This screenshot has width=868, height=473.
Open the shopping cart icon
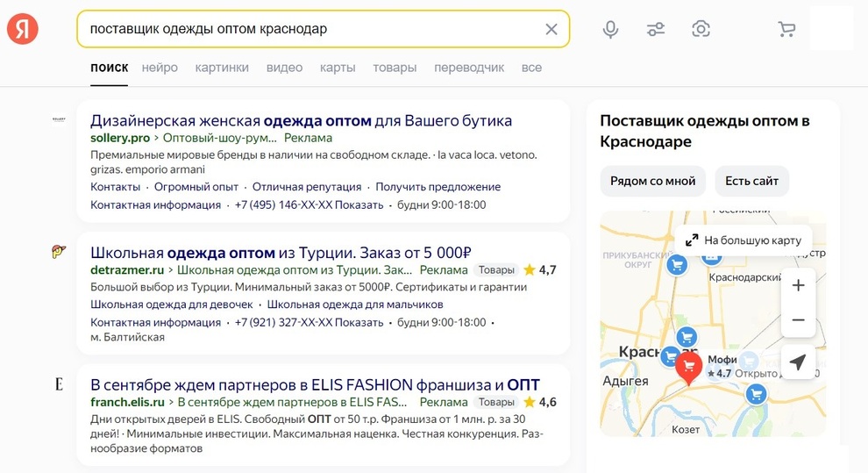point(786,29)
